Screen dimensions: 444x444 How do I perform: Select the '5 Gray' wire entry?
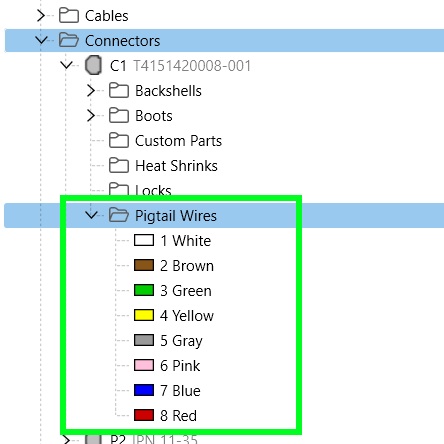click(181, 341)
